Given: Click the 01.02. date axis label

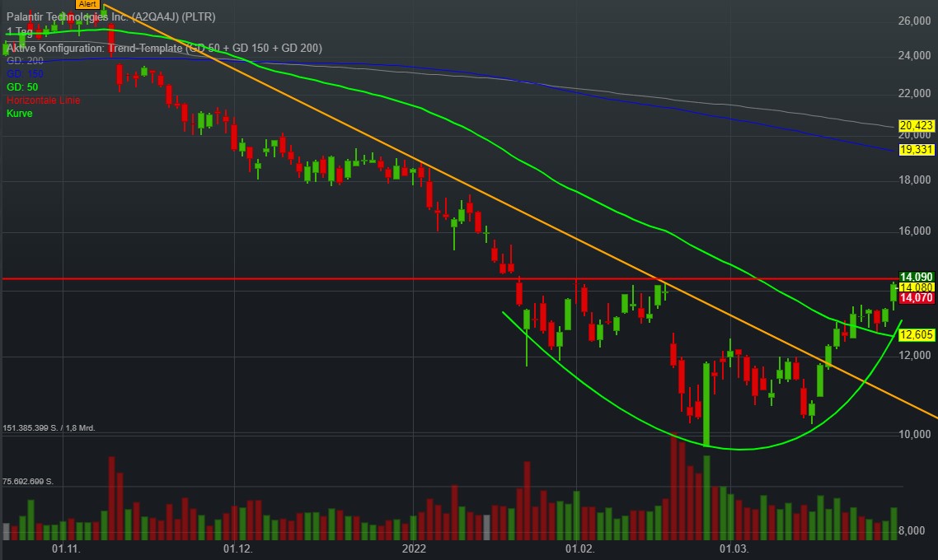Looking at the screenshot, I should point(579,548).
